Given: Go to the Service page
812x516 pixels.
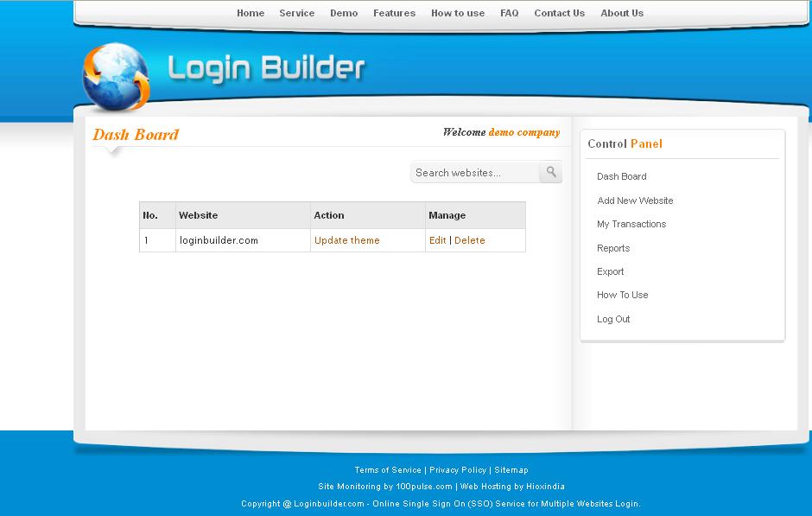Looking at the screenshot, I should tap(297, 13).
